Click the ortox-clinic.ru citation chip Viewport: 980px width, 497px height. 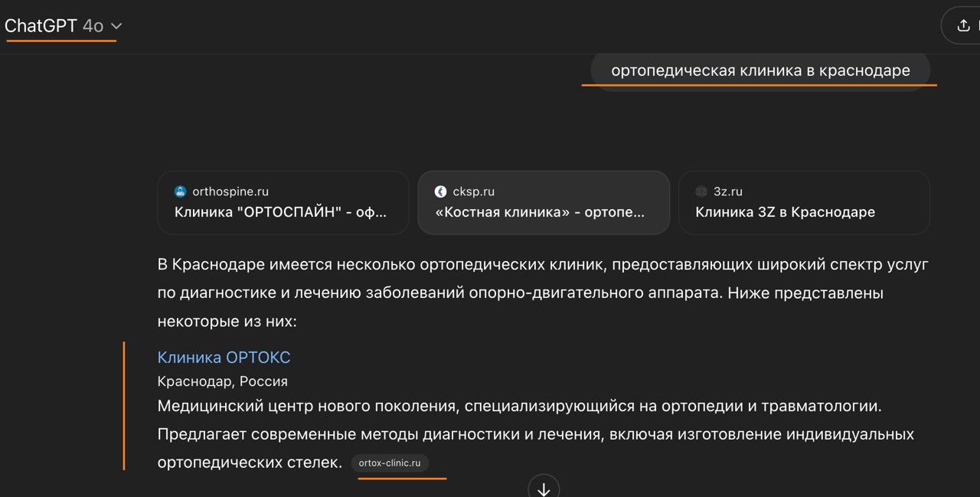tap(390, 463)
